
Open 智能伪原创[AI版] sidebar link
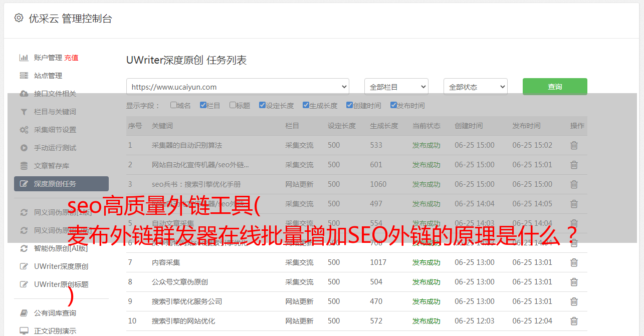(x=61, y=248)
